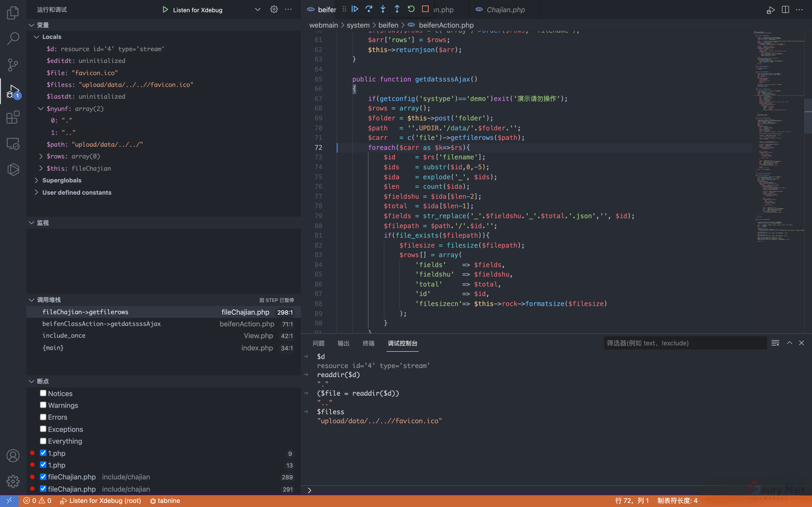The height and width of the screenshot is (507, 812).
Task: Open the Chajian.php editor tab
Action: pos(505,10)
